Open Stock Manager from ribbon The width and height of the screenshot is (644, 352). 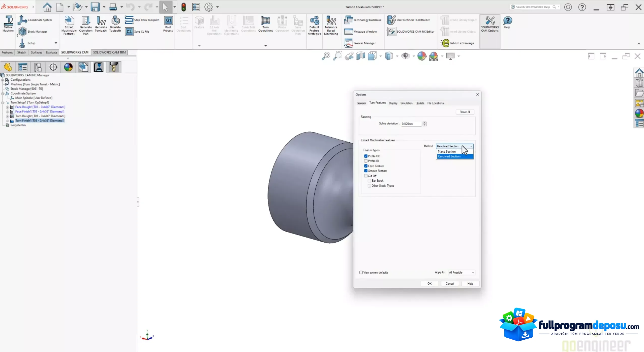tap(33, 32)
